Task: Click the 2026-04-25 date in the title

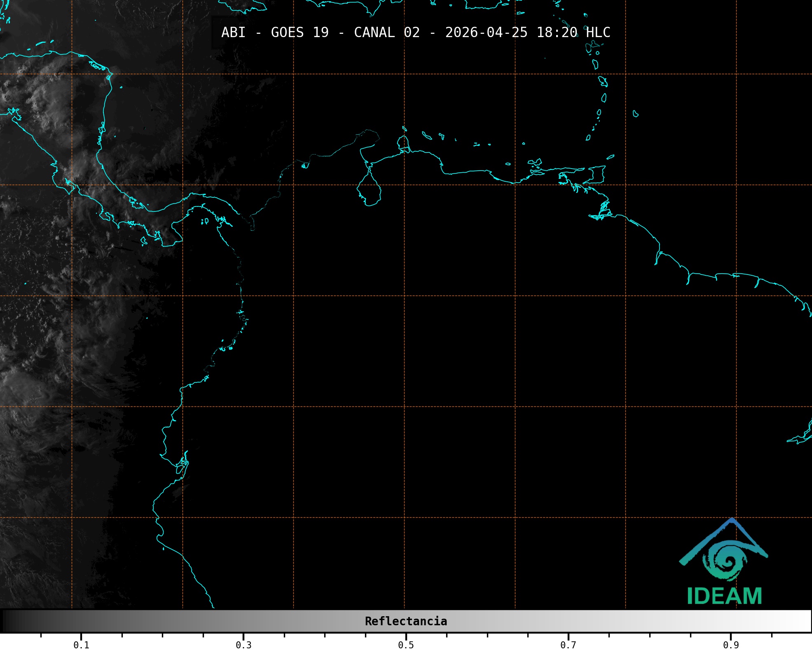Action: (x=486, y=33)
